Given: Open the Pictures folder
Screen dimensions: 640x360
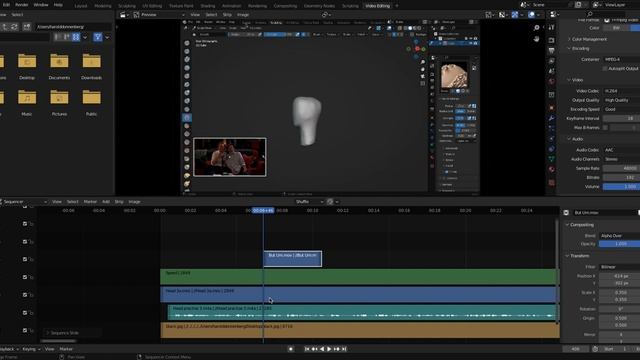Looking at the screenshot, I should (x=59, y=103).
